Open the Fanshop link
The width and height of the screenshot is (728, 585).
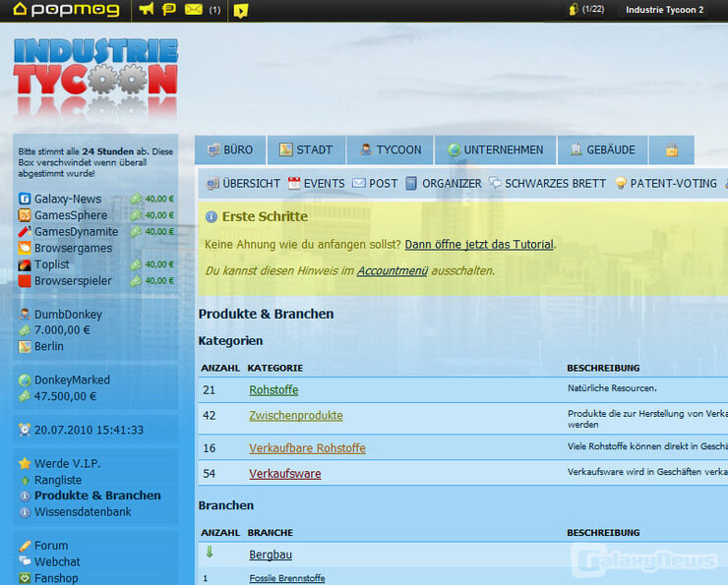pyautogui.click(x=56, y=578)
